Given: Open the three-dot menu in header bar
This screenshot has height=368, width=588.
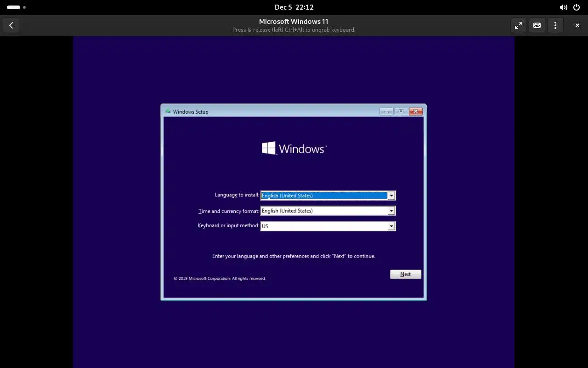Looking at the screenshot, I should click(x=555, y=25).
